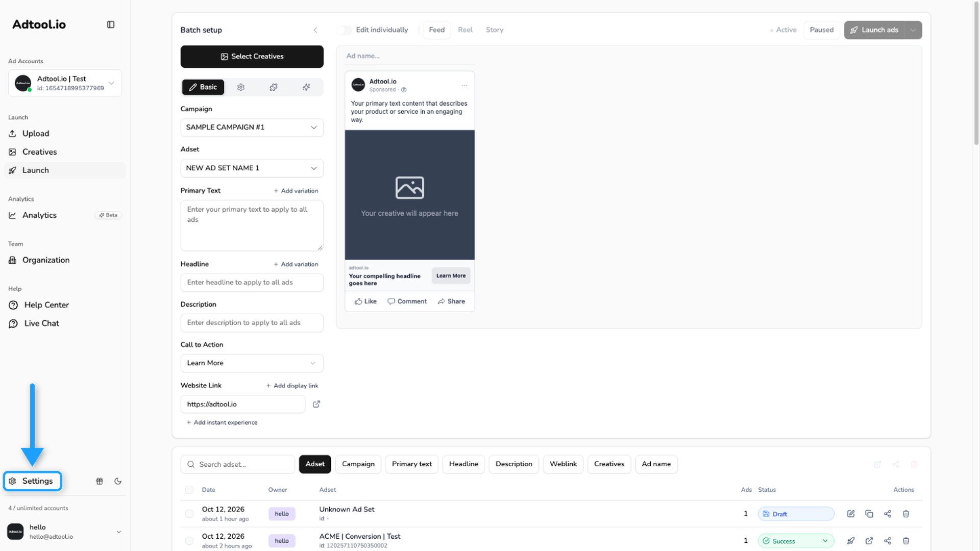Expand the hello user account menu

(65, 532)
